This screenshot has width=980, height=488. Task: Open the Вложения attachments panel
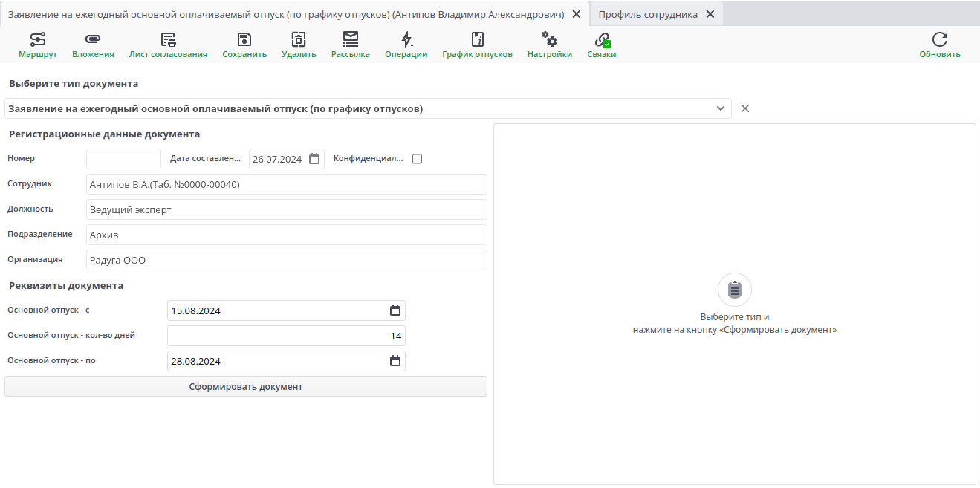pos(93,45)
